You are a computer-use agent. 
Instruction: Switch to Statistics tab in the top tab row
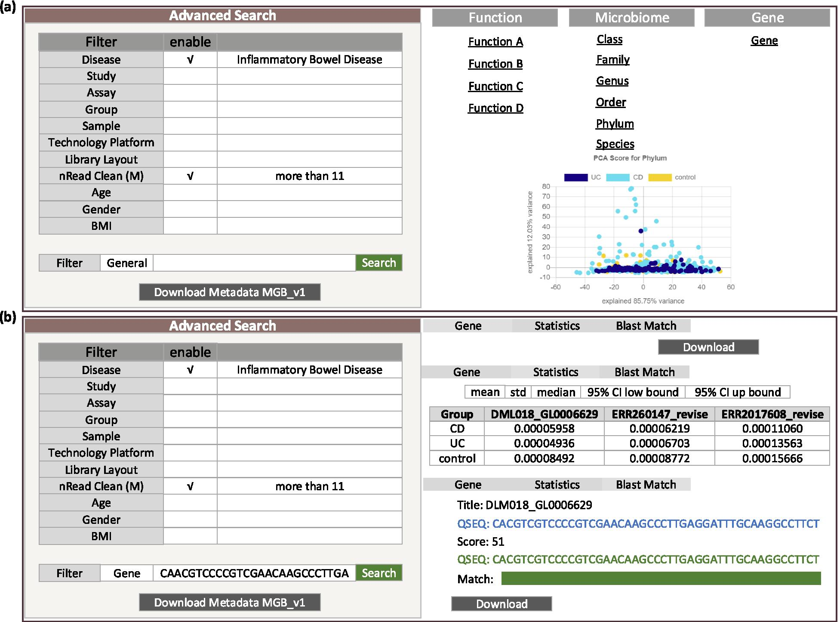(557, 326)
